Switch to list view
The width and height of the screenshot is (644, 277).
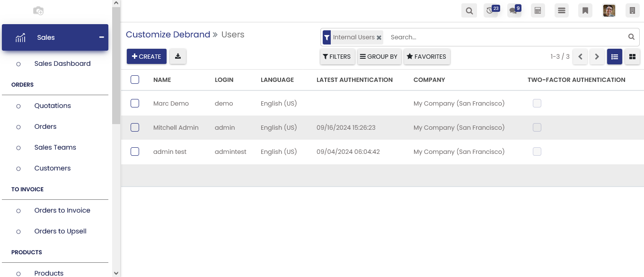coord(614,57)
